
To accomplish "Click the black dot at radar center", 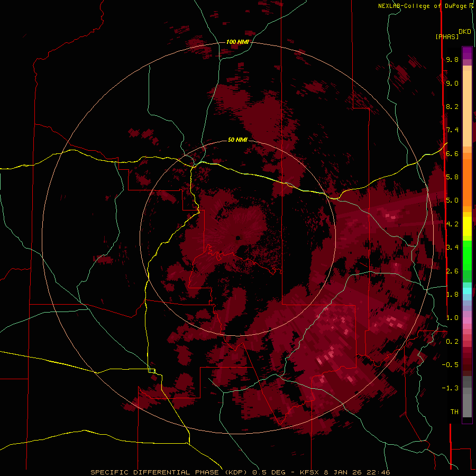I will click(x=238, y=237).
